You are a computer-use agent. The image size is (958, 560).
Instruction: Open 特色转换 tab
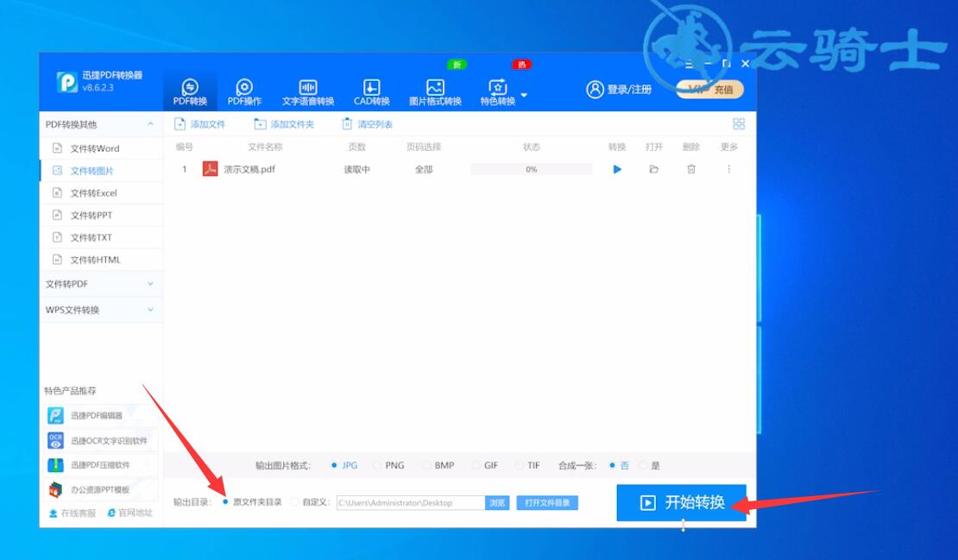click(x=498, y=91)
